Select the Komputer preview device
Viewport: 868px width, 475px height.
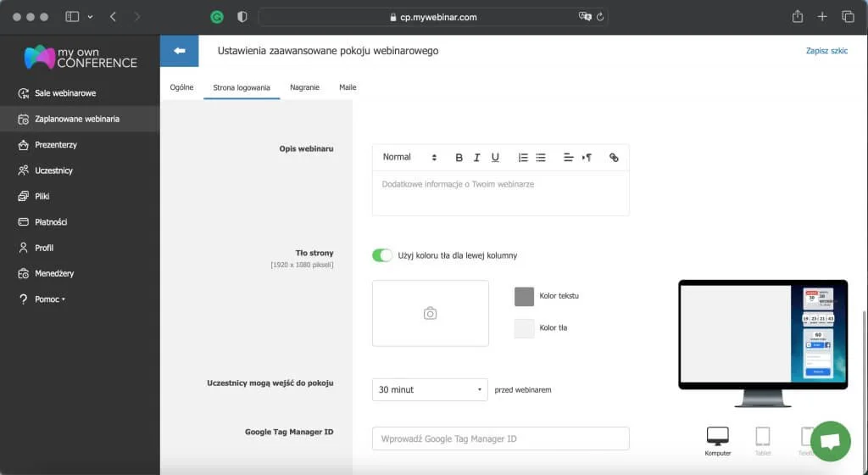(x=717, y=437)
